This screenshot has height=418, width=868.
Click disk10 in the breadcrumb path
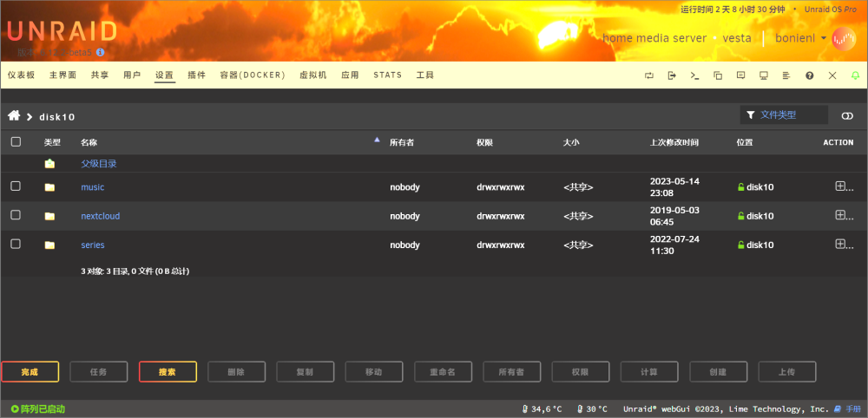(x=57, y=117)
